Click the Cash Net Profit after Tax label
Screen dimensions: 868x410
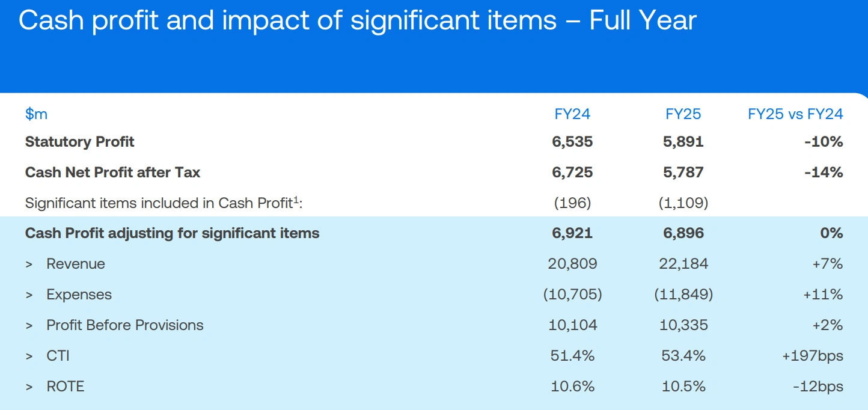click(x=112, y=173)
